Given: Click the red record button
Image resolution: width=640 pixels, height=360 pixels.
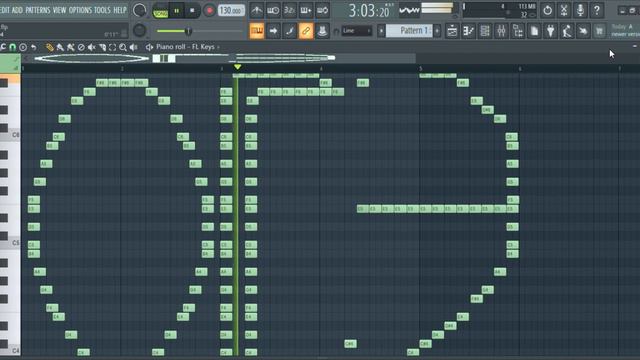Looking at the screenshot, I should click(209, 11).
